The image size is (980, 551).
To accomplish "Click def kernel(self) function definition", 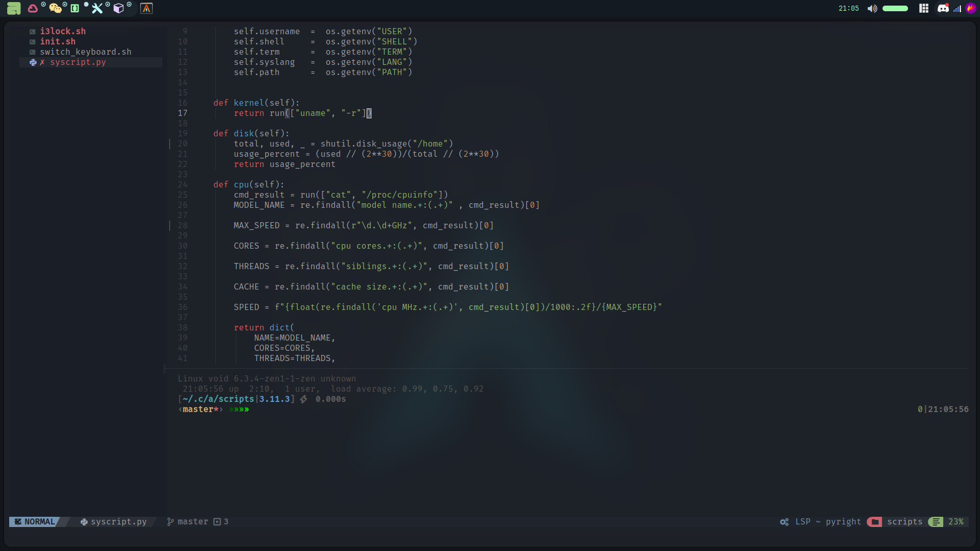I will (x=256, y=103).
